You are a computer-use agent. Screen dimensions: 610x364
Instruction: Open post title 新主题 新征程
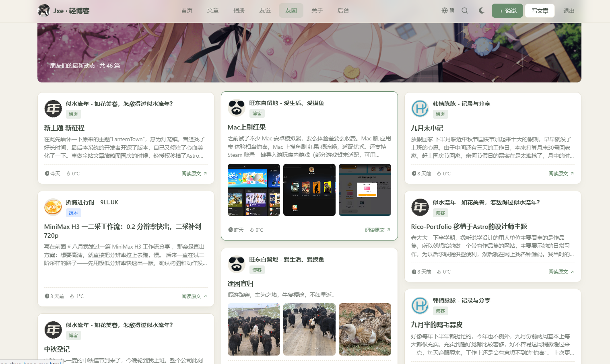pos(64,128)
